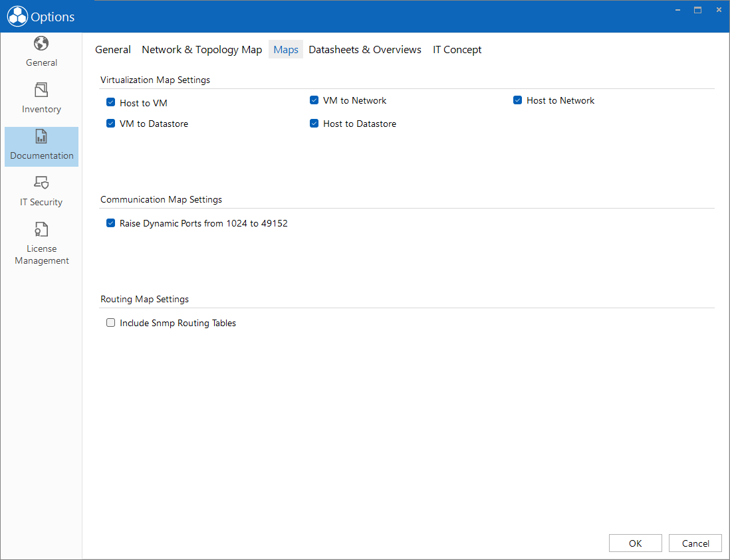Click the Options title text
The width and height of the screenshot is (730, 560).
click(53, 17)
